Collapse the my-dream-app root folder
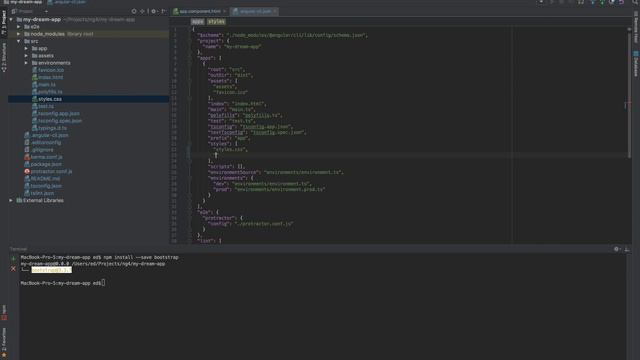The height and width of the screenshot is (360, 640). [x=11, y=20]
